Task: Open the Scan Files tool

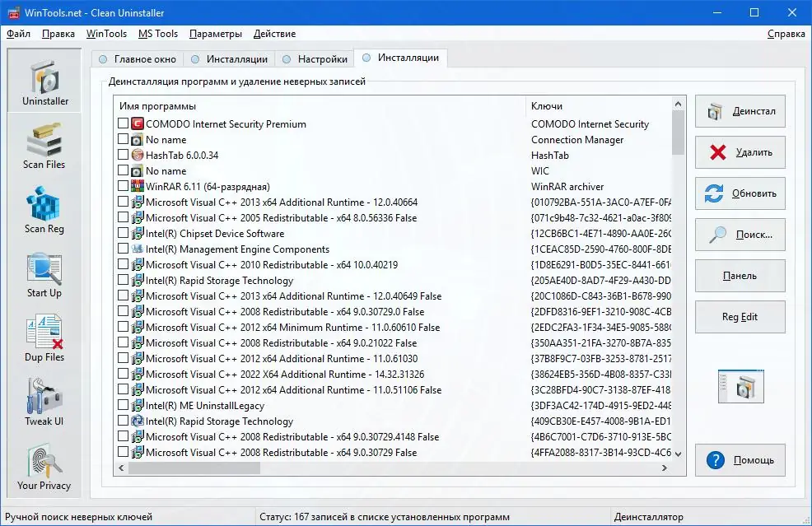Action: click(x=44, y=145)
